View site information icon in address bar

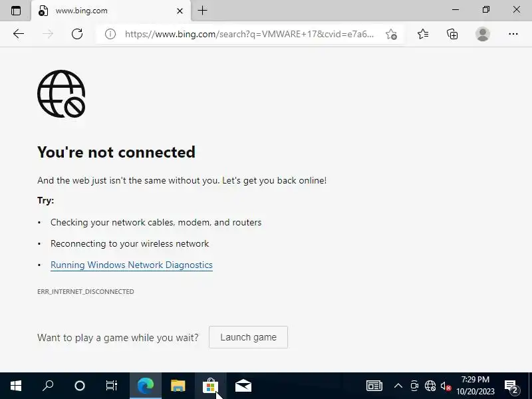pyautogui.click(x=110, y=34)
